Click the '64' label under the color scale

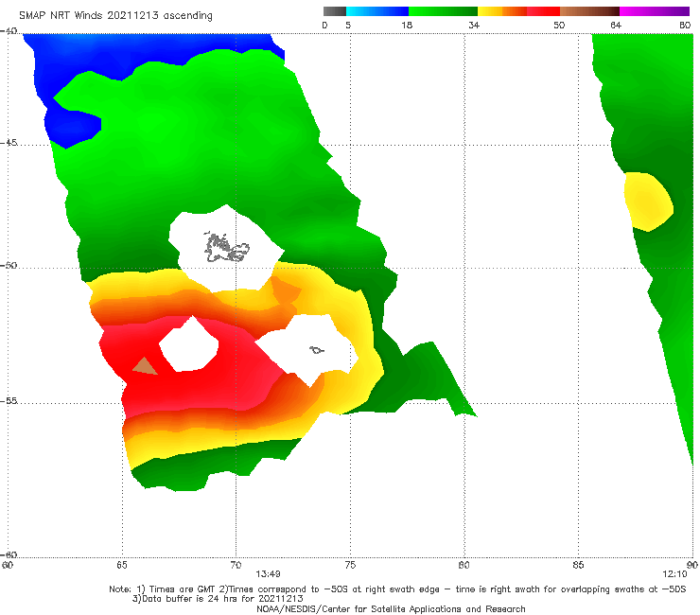click(x=616, y=25)
